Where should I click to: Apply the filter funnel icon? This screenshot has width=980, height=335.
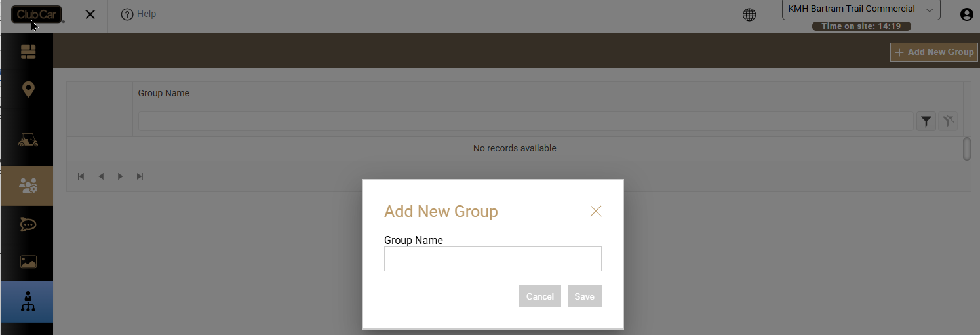pyautogui.click(x=926, y=121)
